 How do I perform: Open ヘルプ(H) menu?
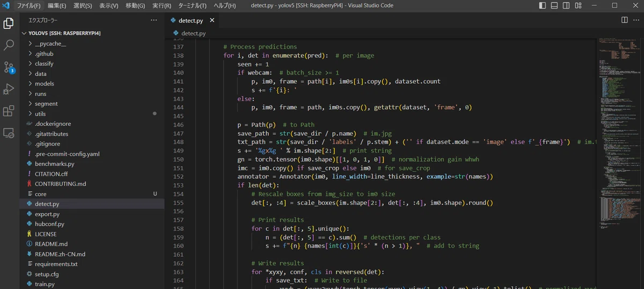click(x=225, y=5)
